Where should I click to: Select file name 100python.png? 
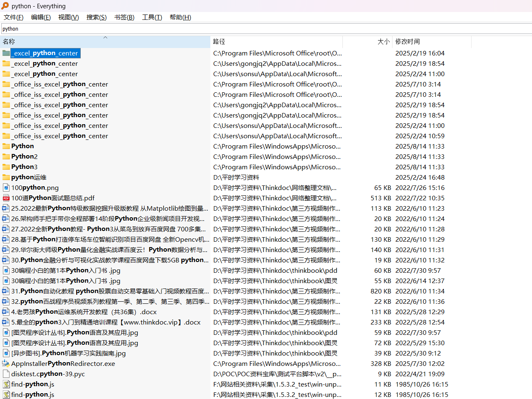point(35,187)
